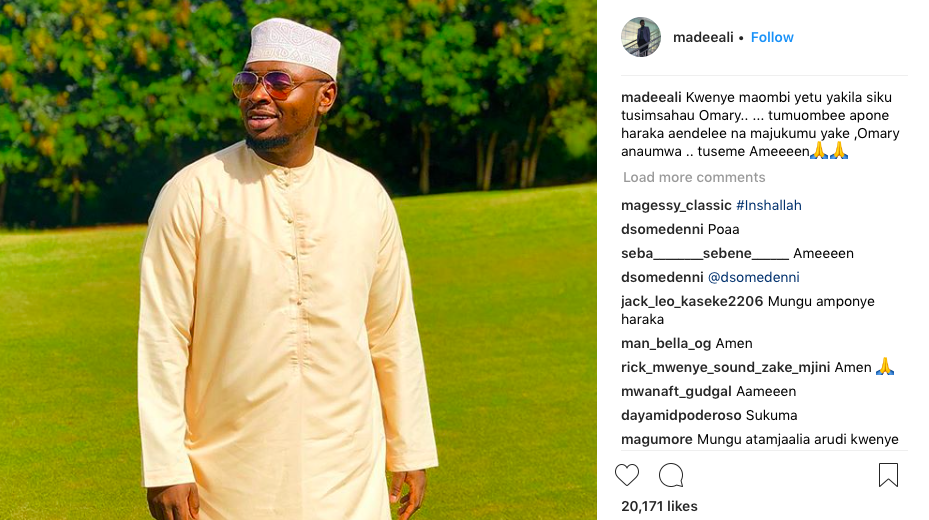Image resolution: width=929 pixels, height=520 pixels.
Task: Visit the magessy_classic profile
Action: click(x=676, y=206)
